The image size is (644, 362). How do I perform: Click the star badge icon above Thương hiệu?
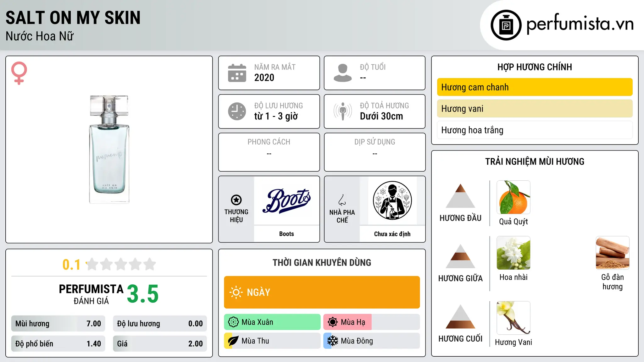pyautogui.click(x=236, y=200)
